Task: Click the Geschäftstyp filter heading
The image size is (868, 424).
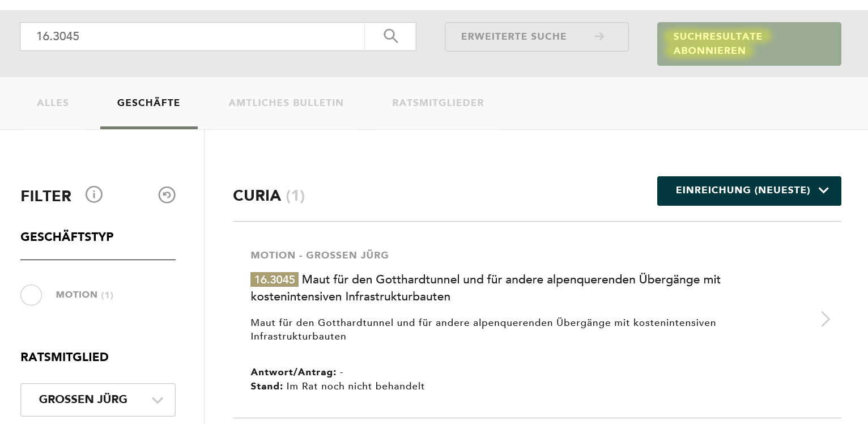Action: (x=67, y=237)
